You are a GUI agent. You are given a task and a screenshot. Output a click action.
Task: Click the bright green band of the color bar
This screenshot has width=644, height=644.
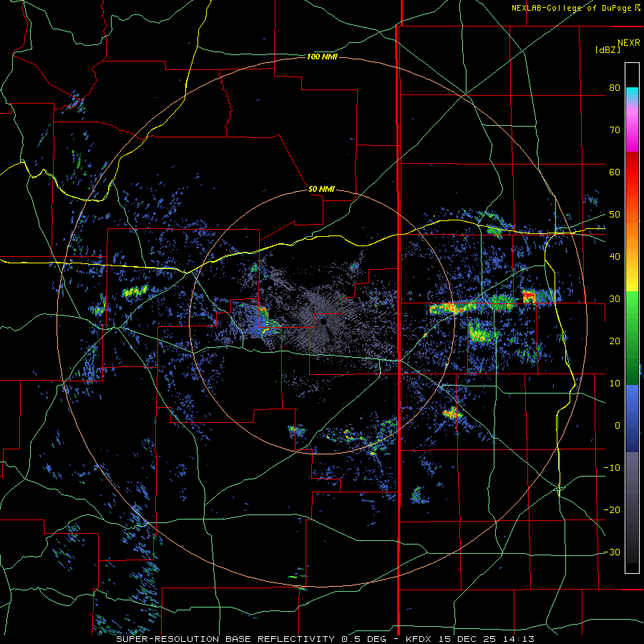(x=632, y=312)
